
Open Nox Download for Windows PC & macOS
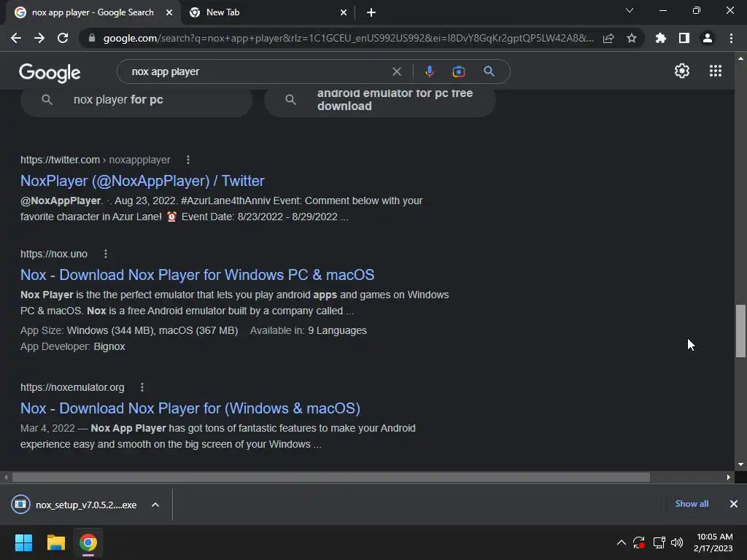click(x=197, y=275)
